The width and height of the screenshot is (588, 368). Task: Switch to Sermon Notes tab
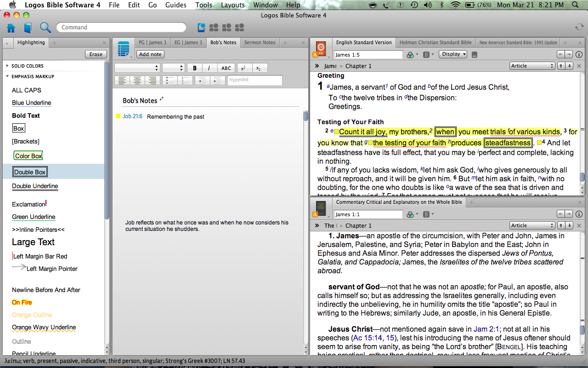[x=260, y=42]
